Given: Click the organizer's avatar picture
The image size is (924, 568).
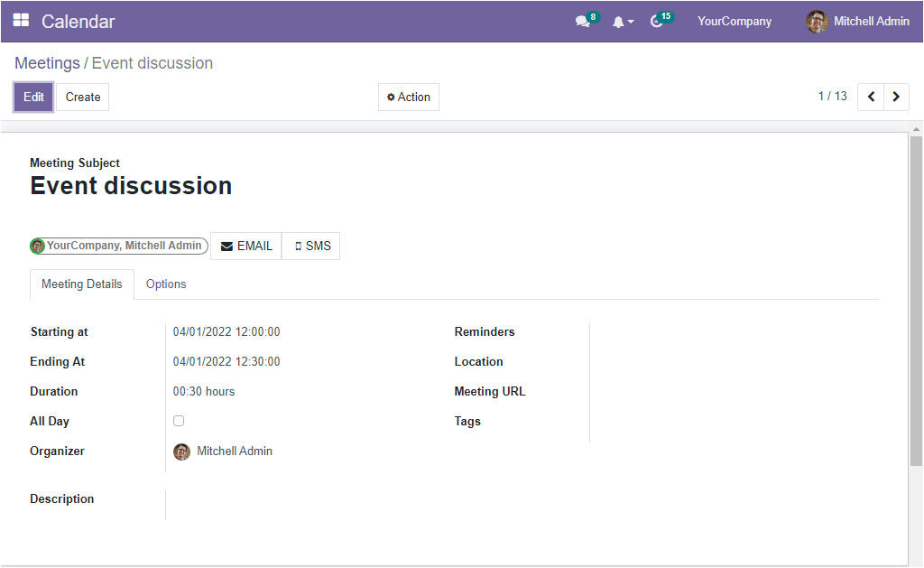Looking at the screenshot, I should pos(182,452).
